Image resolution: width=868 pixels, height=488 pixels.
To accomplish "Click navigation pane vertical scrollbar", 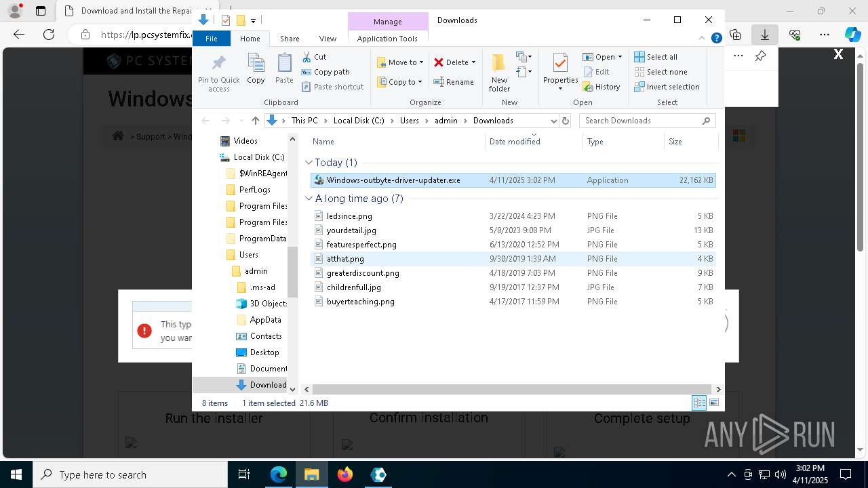I will point(293,271).
